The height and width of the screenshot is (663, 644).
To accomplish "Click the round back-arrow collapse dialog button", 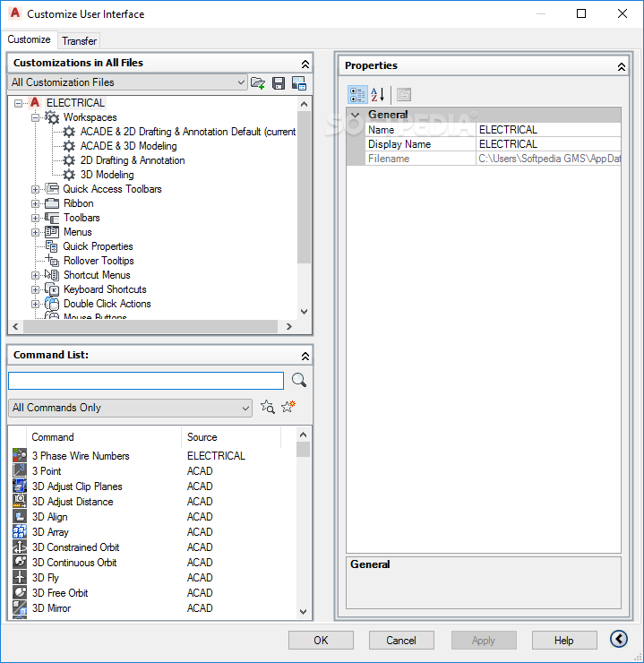I will (619, 639).
